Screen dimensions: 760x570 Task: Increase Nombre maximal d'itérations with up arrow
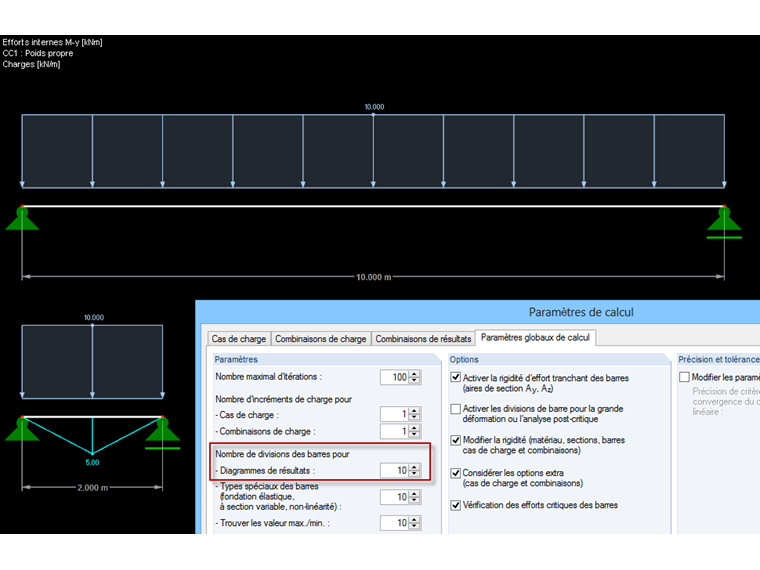point(414,374)
